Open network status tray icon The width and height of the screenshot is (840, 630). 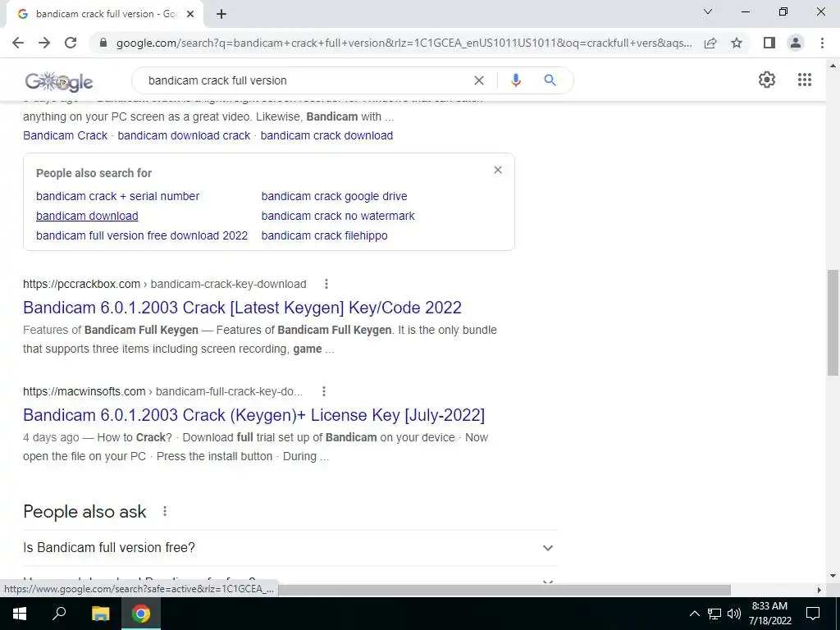714,614
